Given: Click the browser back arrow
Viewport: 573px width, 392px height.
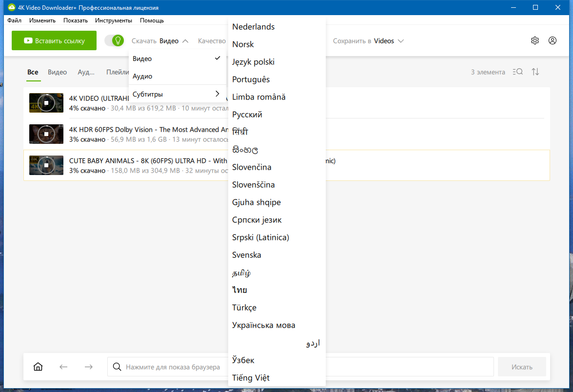Looking at the screenshot, I should pyautogui.click(x=63, y=367).
